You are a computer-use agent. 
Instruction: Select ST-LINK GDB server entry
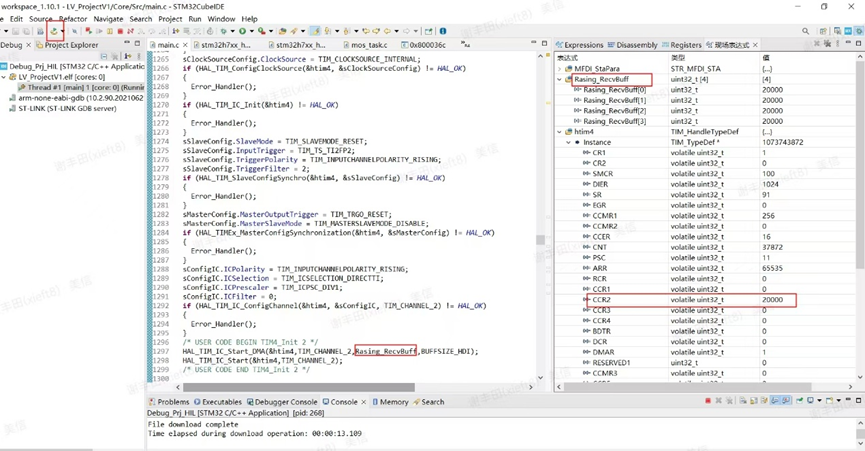68,108
